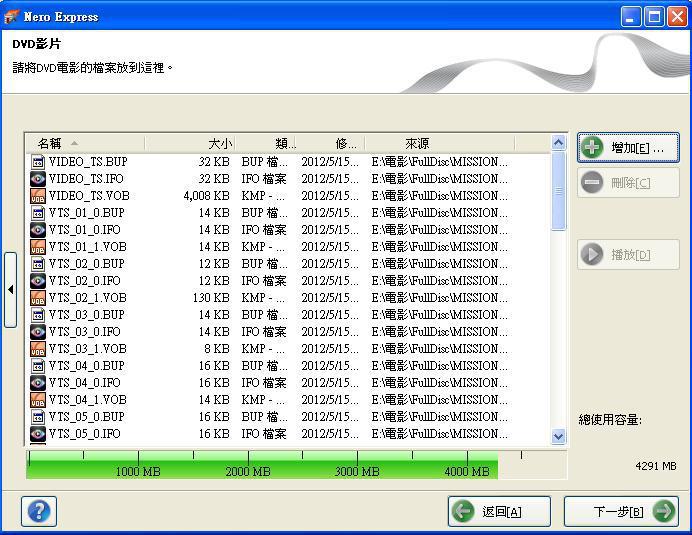Select the VTS_04_0.IFO file name

(85, 383)
